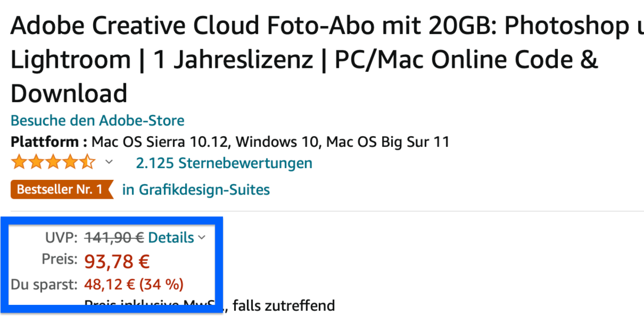Click the struck-through 141,90 € price

(x=114, y=238)
